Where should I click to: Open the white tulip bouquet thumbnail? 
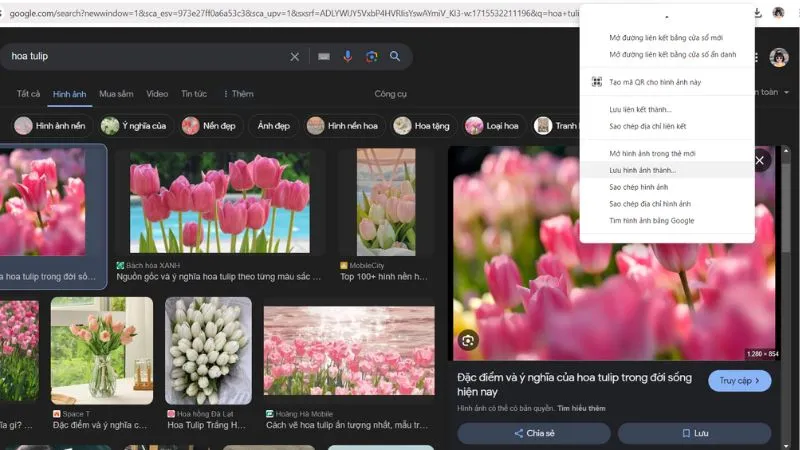click(208, 350)
